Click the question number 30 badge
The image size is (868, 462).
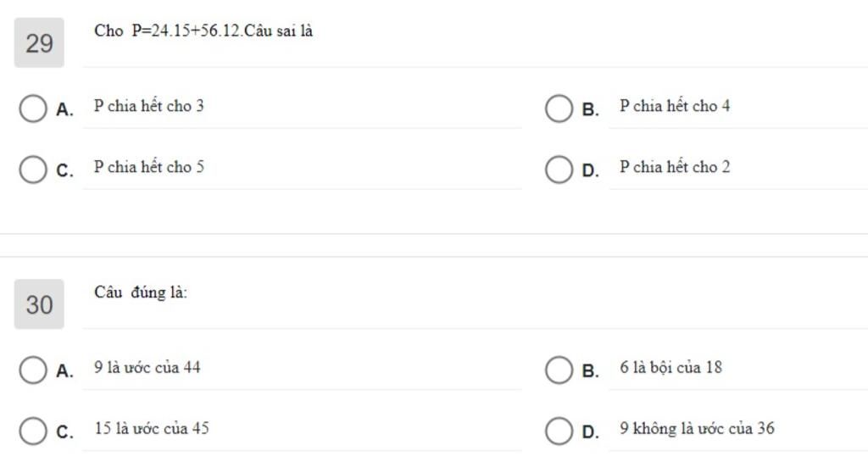(39, 304)
